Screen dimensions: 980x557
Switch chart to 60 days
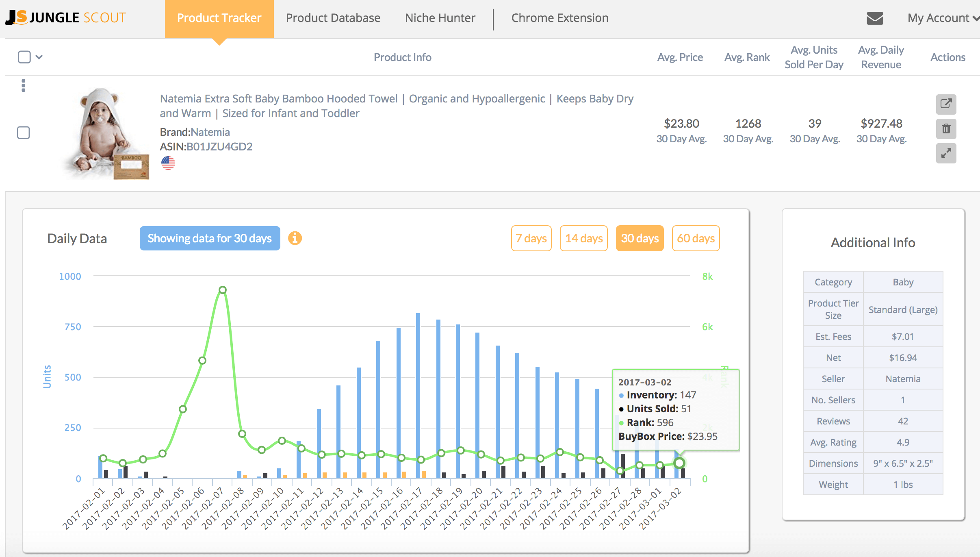696,238
